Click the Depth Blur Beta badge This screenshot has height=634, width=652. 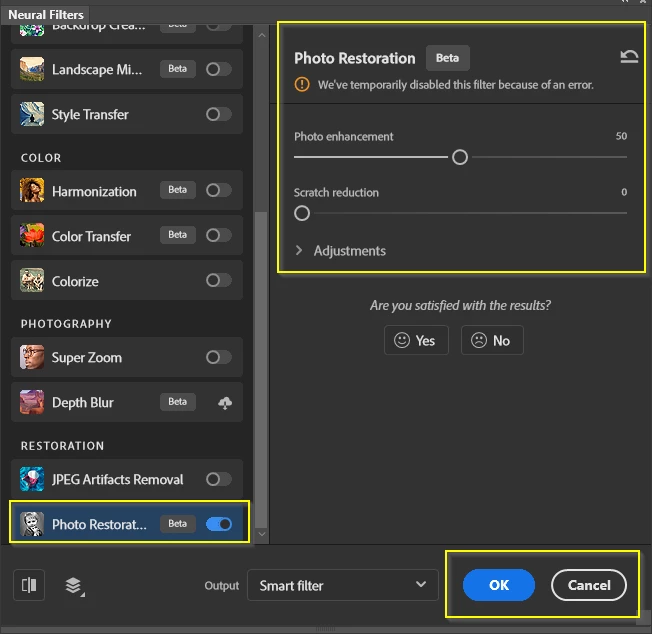pyautogui.click(x=178, y=402)
